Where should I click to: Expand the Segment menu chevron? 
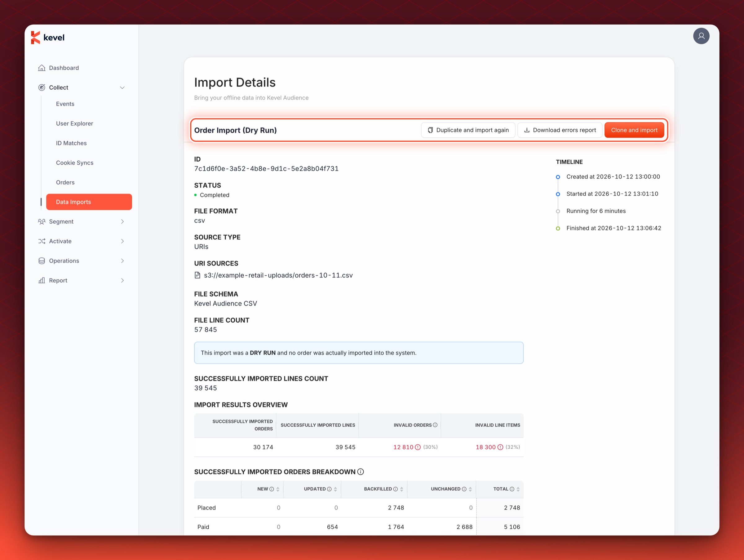pos(122,222)
